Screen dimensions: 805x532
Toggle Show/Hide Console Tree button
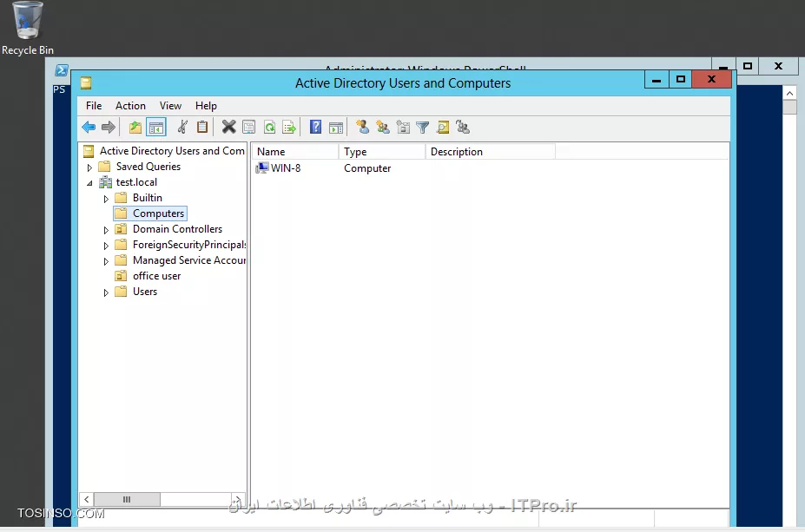coord(156,127)
